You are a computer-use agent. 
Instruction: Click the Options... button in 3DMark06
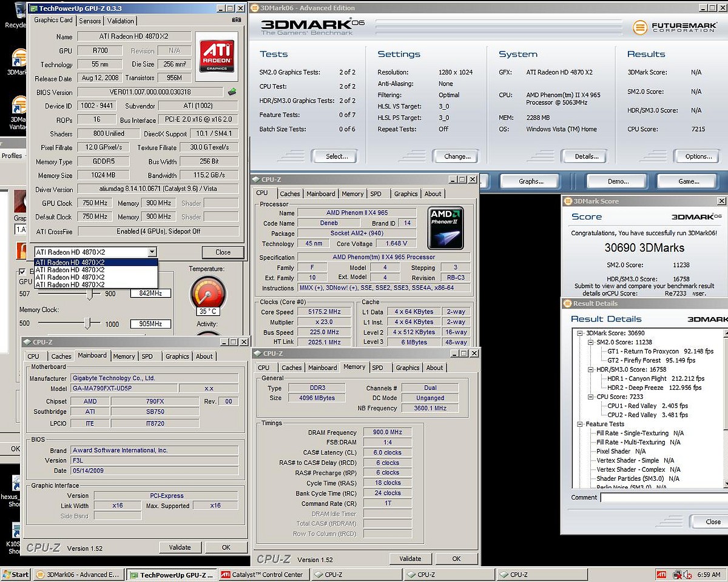pyautogui.click(x=696, y=156)
